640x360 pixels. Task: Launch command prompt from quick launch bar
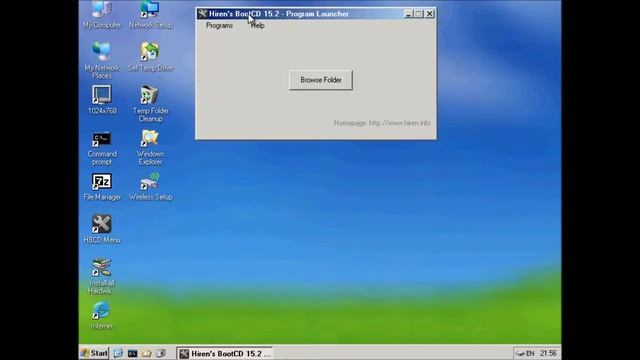pyautogui.click(x=132, y=353)
